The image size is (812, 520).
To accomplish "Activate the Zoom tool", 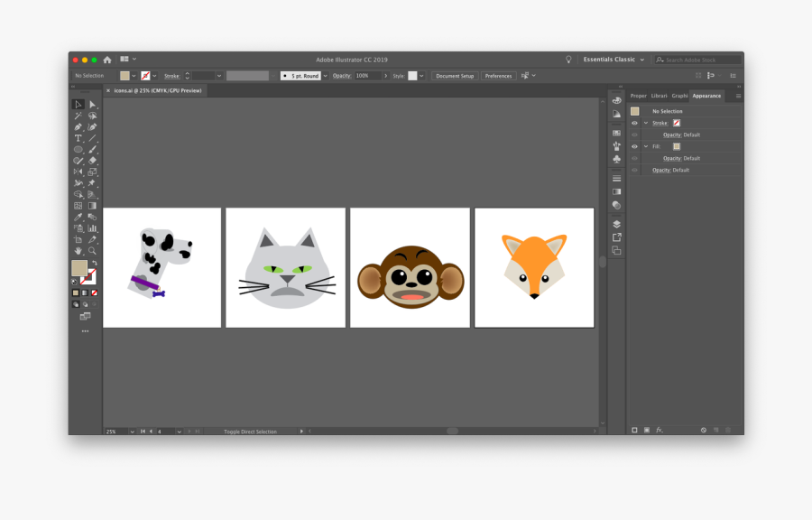I will point(92,250).
